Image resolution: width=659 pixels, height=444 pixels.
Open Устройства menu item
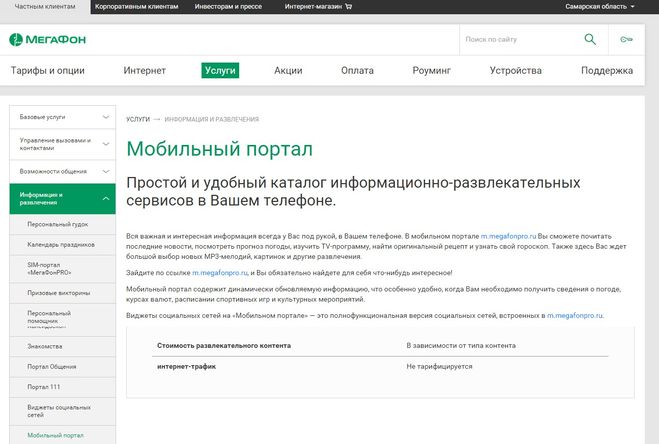[x=516, y=70]
